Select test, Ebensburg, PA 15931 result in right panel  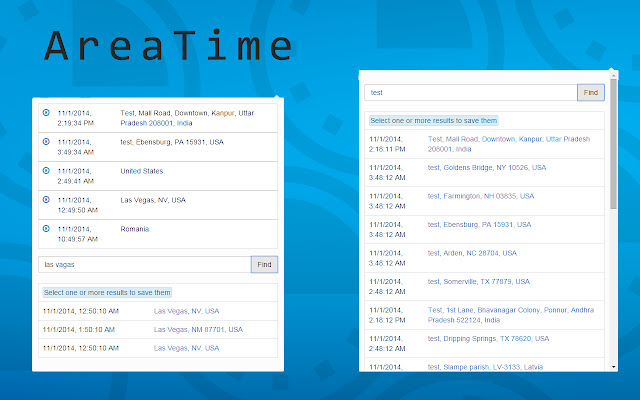pos(480,224)
